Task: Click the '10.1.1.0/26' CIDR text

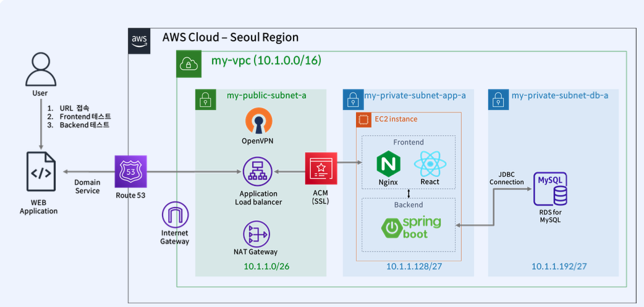Action: [x=266, y=266]
